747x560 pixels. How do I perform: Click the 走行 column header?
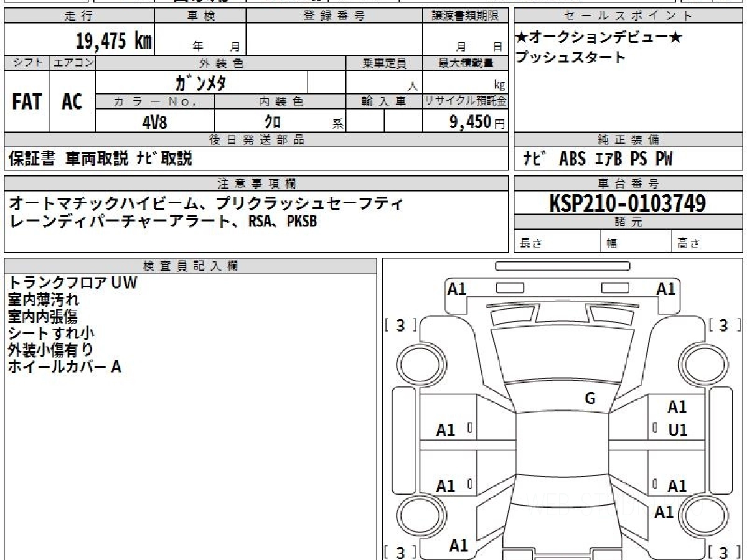click(x=78, y=16)
